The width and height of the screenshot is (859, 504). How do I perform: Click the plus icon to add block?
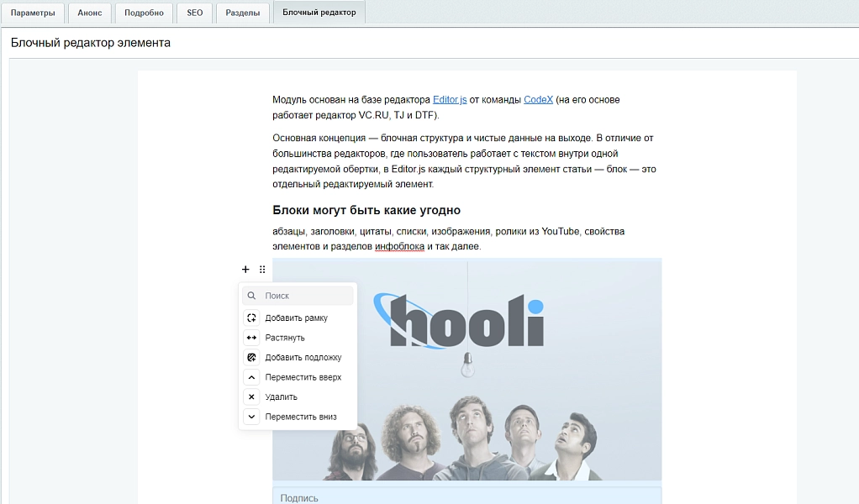tap(245, 270)
